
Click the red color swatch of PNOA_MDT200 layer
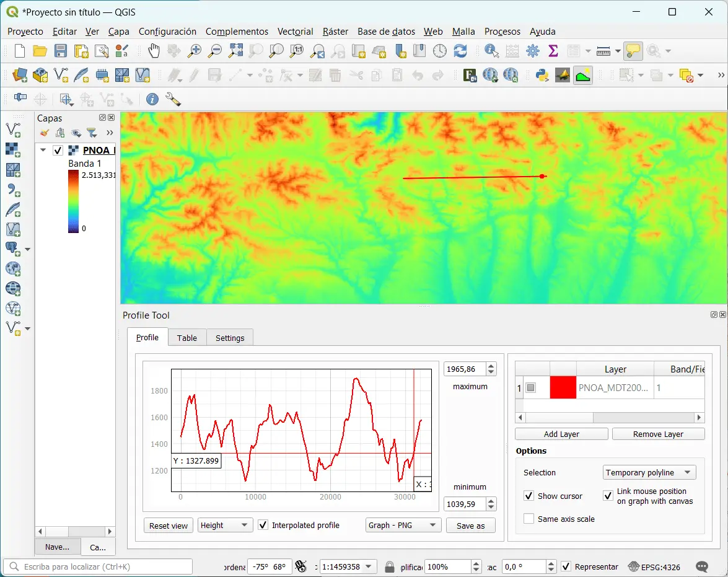pyautogui.click(x=563, y=387)
